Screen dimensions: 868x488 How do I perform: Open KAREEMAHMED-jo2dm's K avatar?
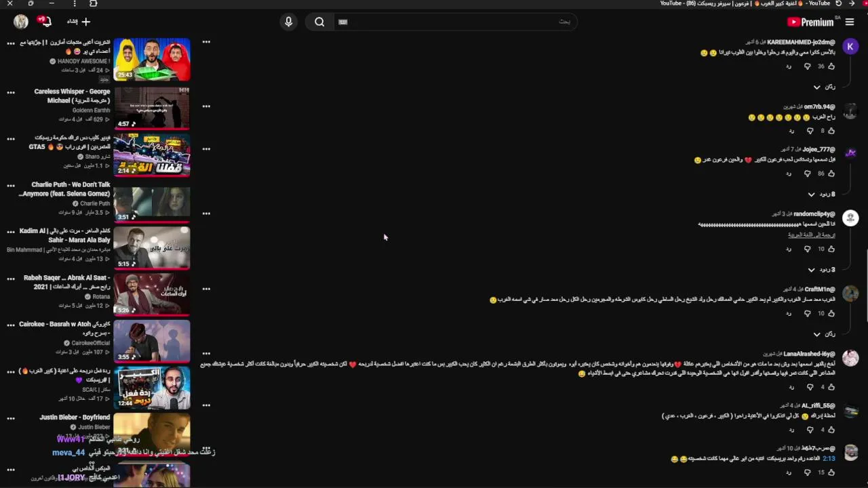tap(850, 46)
